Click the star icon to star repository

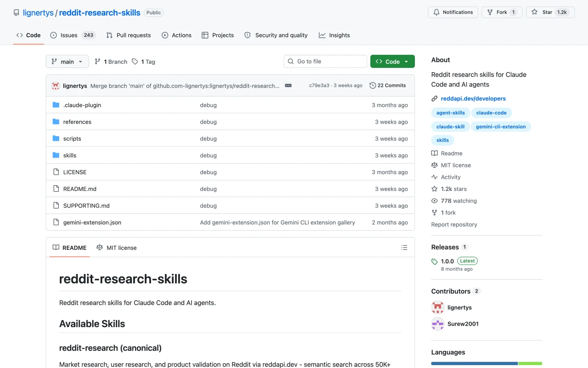[x=534, y=12]
